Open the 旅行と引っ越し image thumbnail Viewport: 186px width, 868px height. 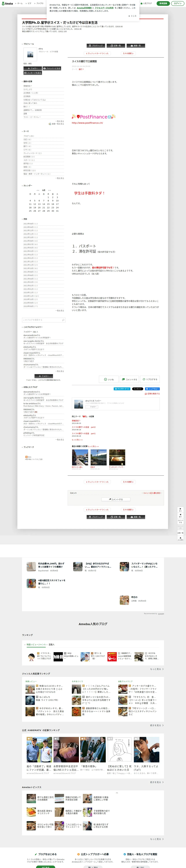pos(80,457)
